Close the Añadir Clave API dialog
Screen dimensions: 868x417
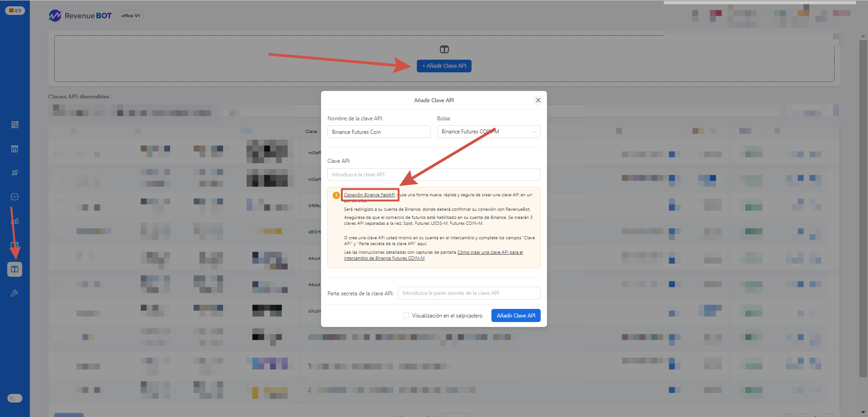(x=538, y=100)
